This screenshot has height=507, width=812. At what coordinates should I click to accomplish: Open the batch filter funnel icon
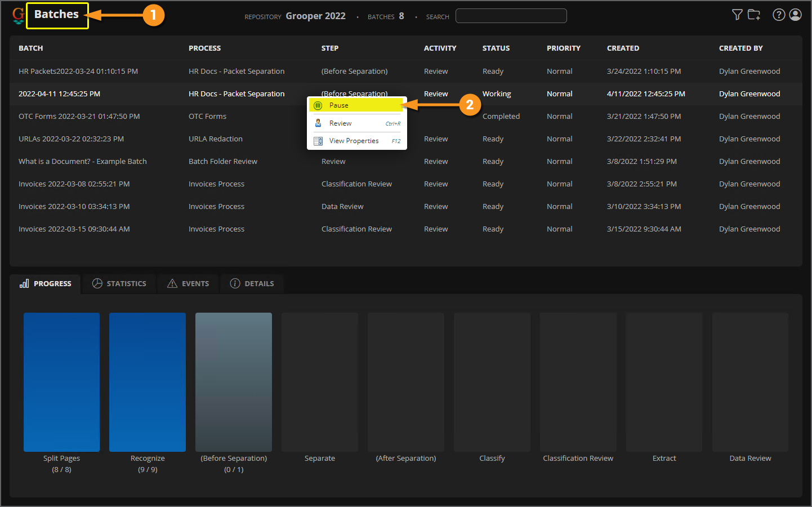pyautogui.click(x=737, y=15)
